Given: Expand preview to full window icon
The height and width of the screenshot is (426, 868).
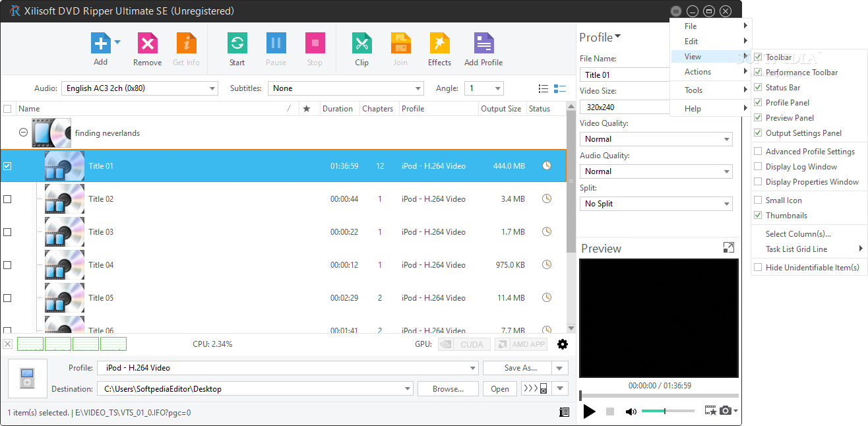Looking at the screenshot, I should point(728,247).
